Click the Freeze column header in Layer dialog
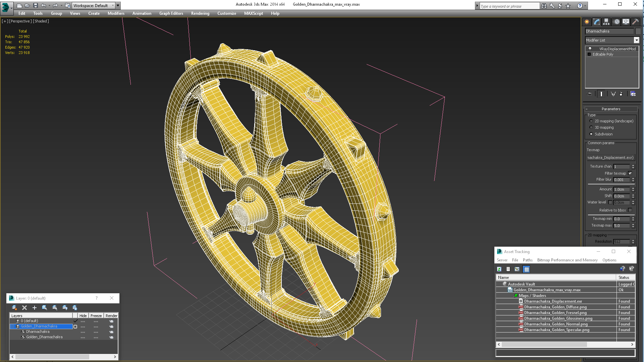Screen dimensions: 644x362 pyautogui.click(x=96, y=316)
